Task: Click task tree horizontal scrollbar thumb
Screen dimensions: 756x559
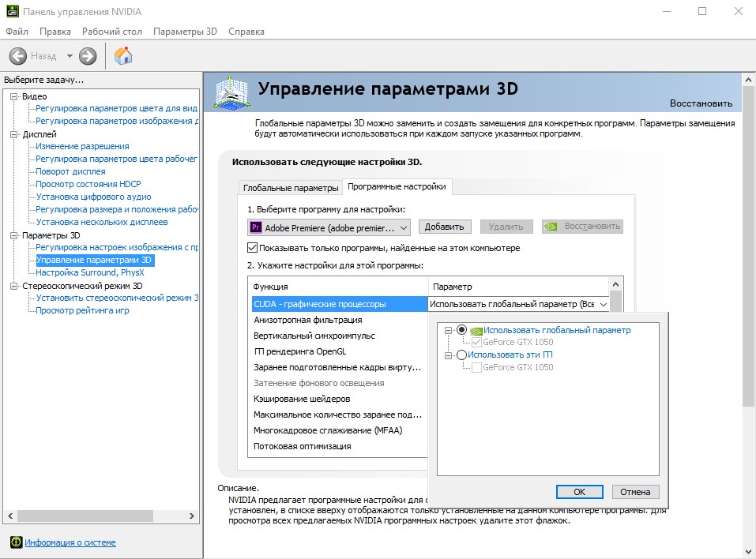Action: (85, 516)
